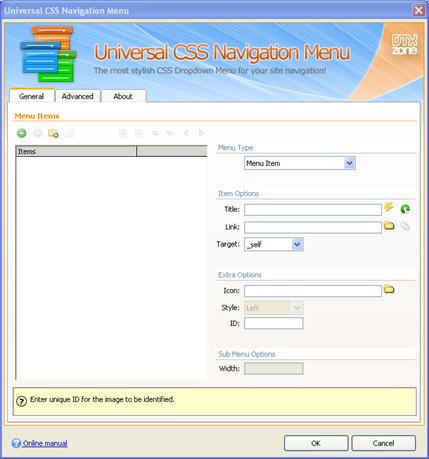Image resolution: width=429 pixels, height=459 pixels.
Task: Browse for link using the folder icon
Action: pos(389,226)
